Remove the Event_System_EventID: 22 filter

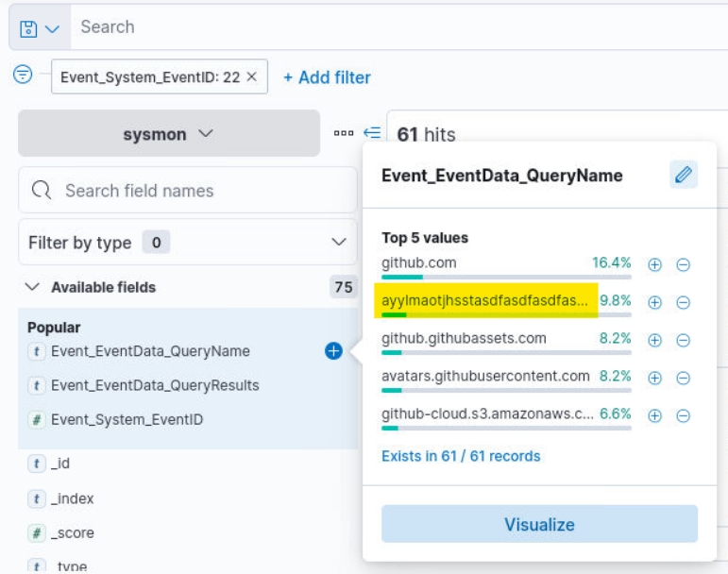(251, 77)
